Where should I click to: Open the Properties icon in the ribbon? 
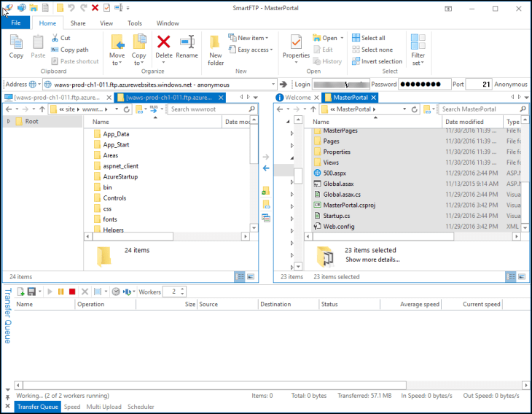pyautogui.click(x=296, y=42)
